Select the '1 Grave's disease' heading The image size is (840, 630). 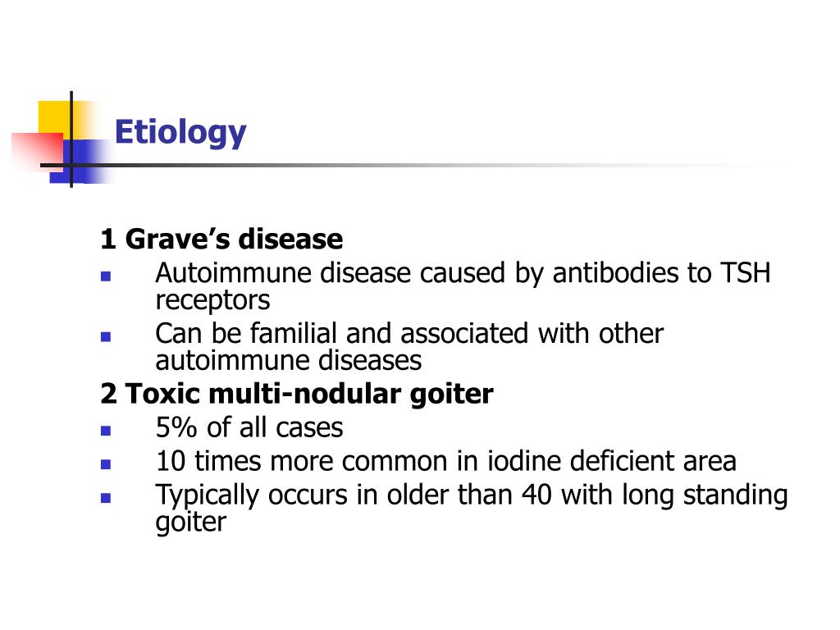pyautogui.click(x=221, y=239)
